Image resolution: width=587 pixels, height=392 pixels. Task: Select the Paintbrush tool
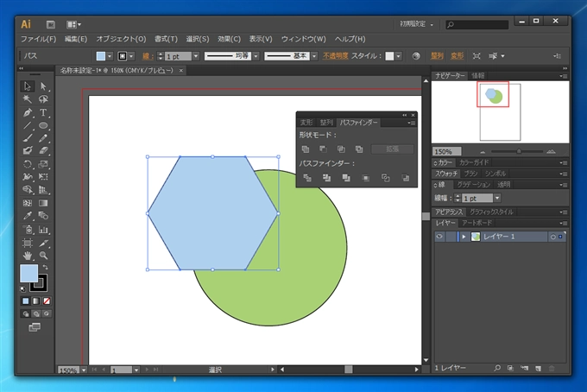coord(28,138)
